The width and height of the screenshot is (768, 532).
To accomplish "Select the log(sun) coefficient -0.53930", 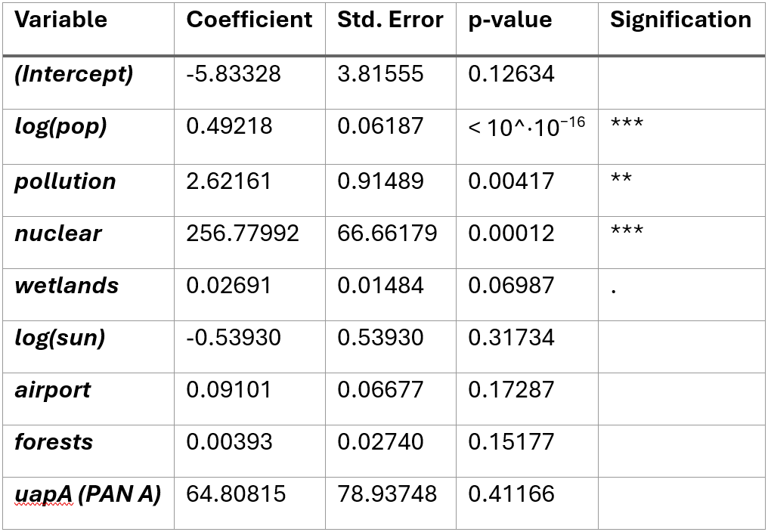I will click(234, 338).
